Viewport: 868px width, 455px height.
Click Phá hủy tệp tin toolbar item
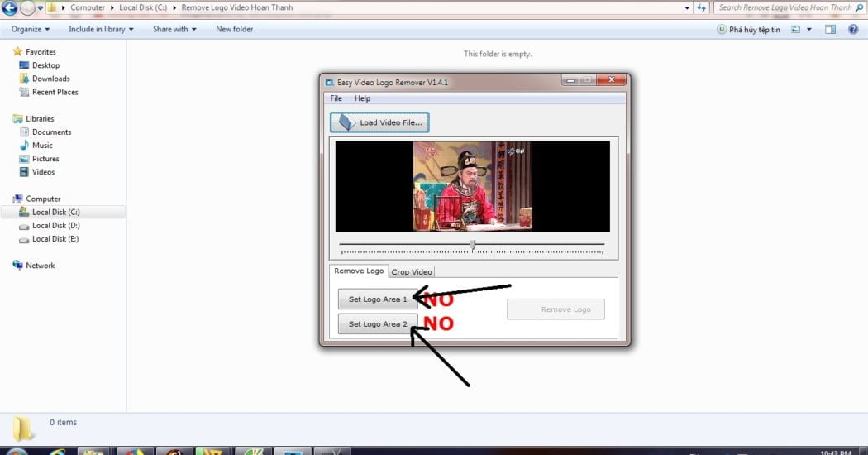point(748,30)
